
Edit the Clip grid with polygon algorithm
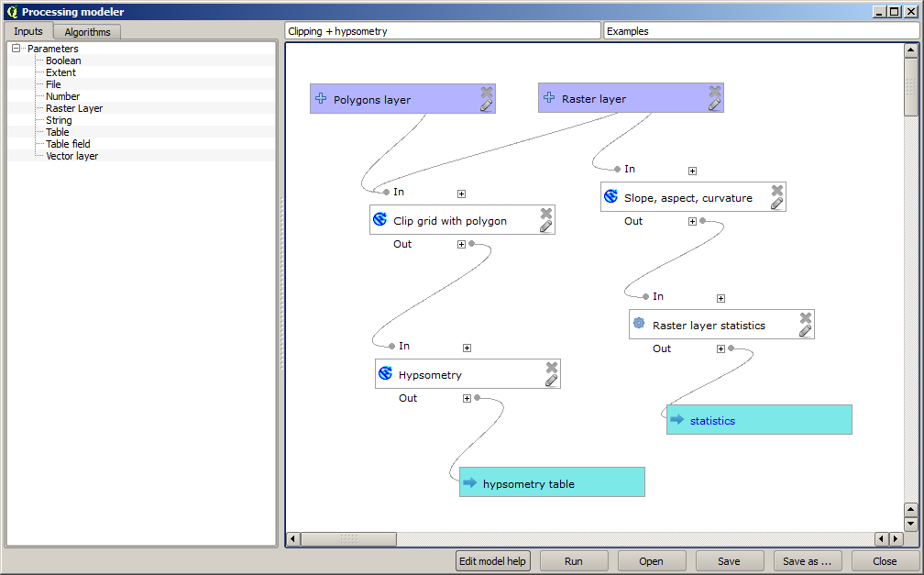click(545, 227)
